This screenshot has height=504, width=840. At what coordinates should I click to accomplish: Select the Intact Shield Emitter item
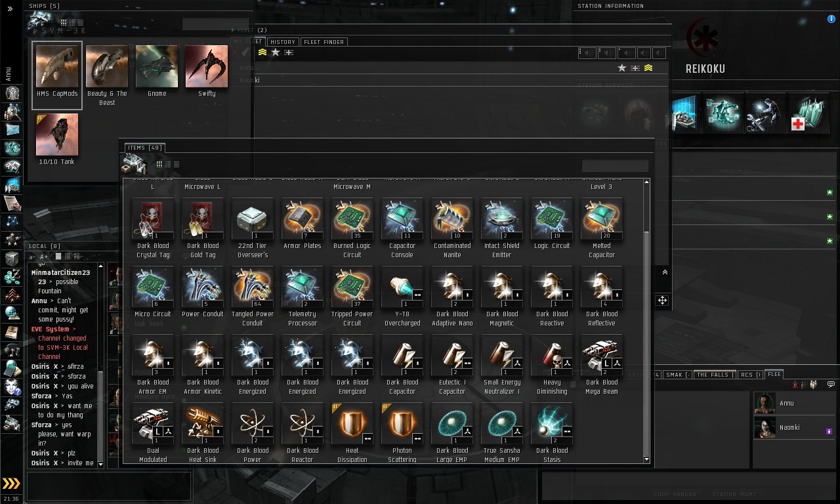point(502,228)
